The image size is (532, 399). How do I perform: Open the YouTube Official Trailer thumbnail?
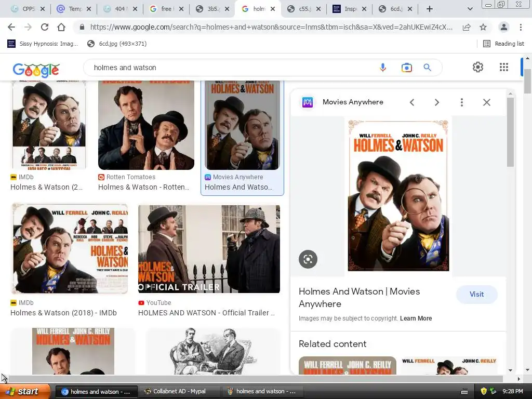[x=209, y=249]
